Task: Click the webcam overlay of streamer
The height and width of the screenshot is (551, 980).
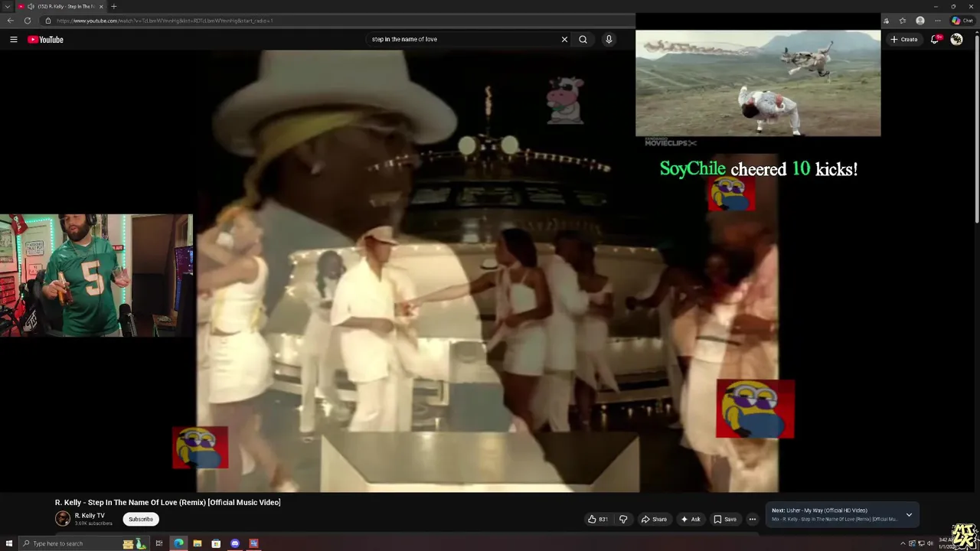Action: 96,275
